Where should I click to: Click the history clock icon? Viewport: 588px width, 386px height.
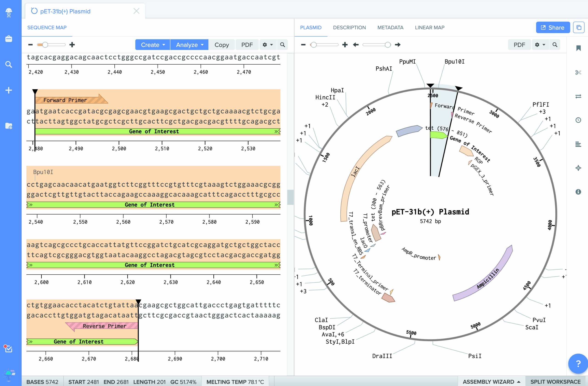point(578,120)
